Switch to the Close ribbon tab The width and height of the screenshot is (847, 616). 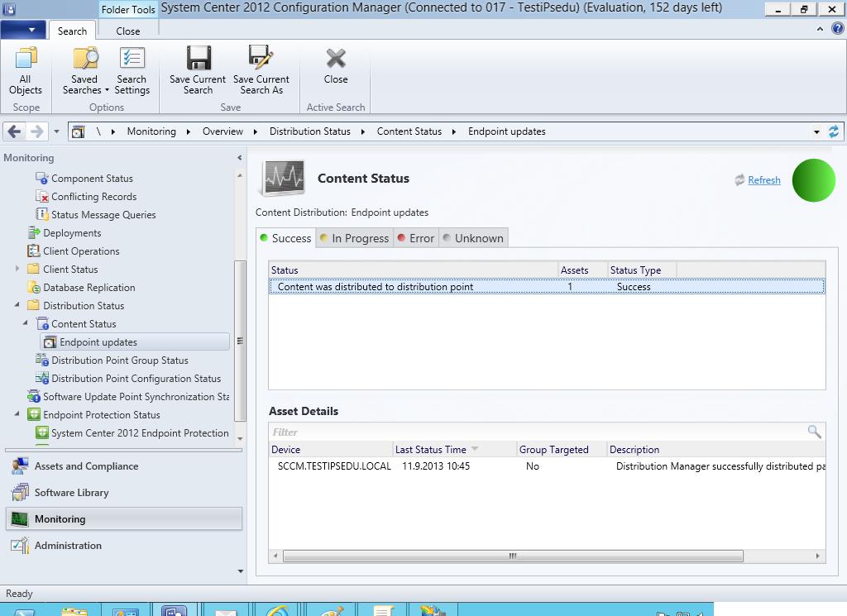(x=128, y=31)
